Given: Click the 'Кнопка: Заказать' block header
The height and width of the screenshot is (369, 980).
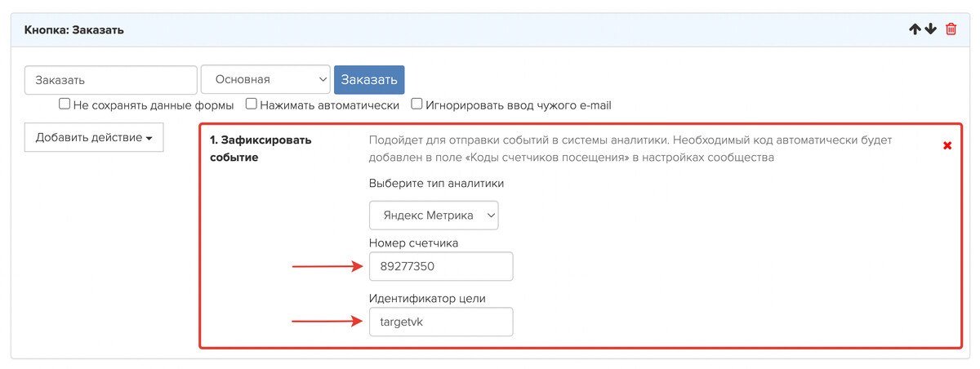Looking at the screenshot, I should pos(73,30).
